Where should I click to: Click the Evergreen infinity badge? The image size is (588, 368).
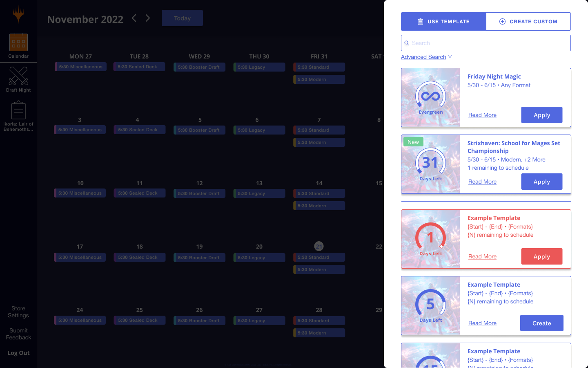pos(430,98)
